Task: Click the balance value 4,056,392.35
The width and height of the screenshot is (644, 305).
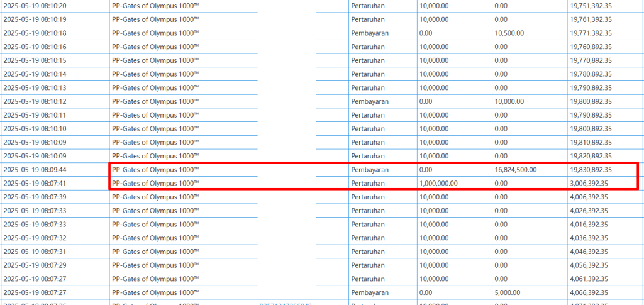Action: point(589,265)
